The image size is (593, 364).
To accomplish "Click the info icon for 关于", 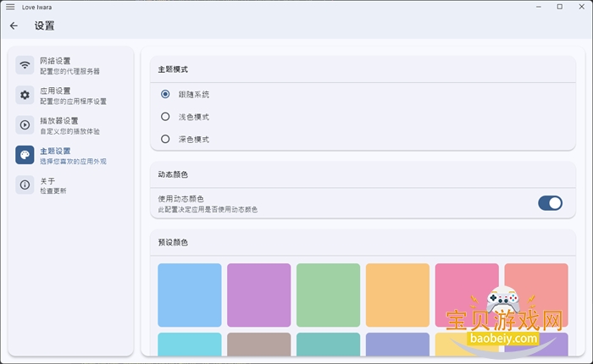I will (25, 185).
